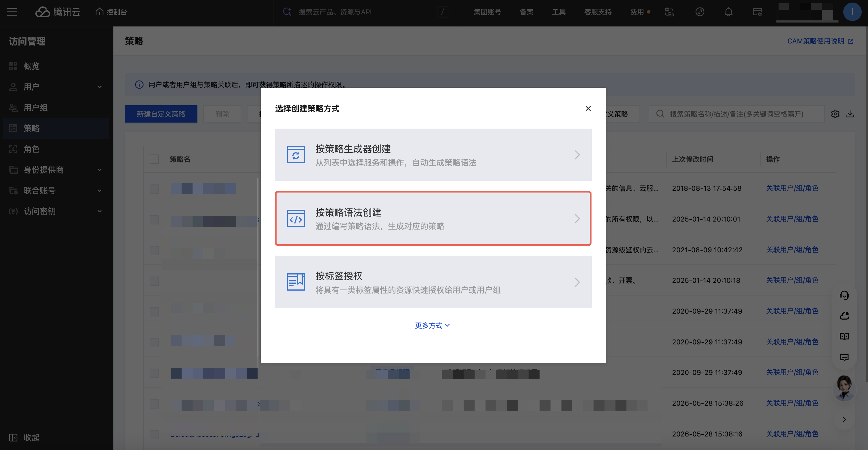The height and width of the screenshot is (450, 868).
Task: Open the CAM策略使用说明 link
Action: [x=821, y=41]
